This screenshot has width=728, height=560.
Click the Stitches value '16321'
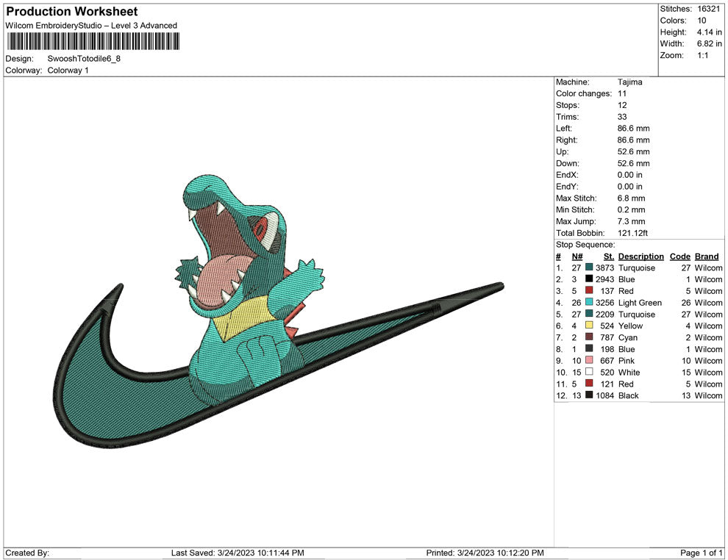[708, 9]
